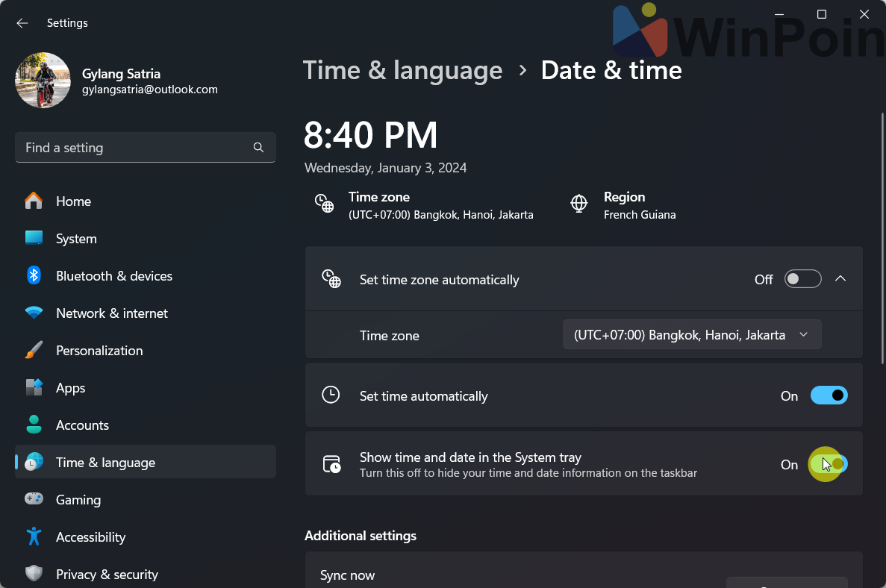The height and width of the screenshot is (588, 886).
Task: Click the Network & internet Wi-Fi icon
Action: click(x=34, y=313)
